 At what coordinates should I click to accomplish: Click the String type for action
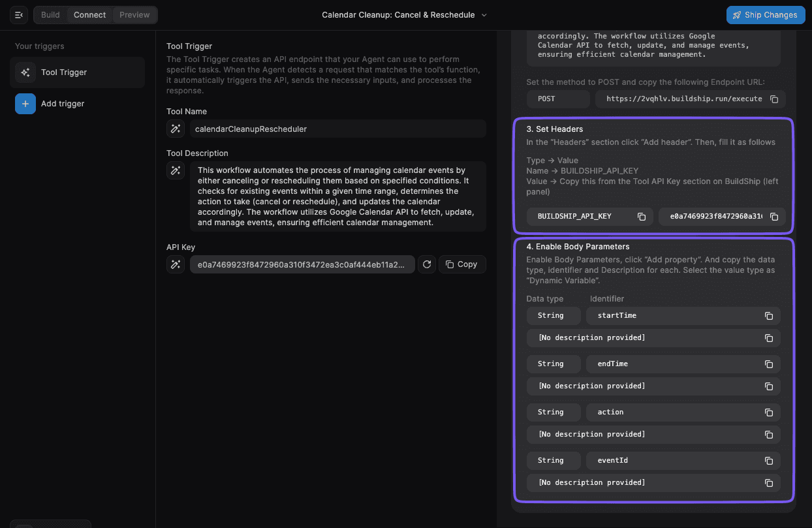click(x=554, y=412)
